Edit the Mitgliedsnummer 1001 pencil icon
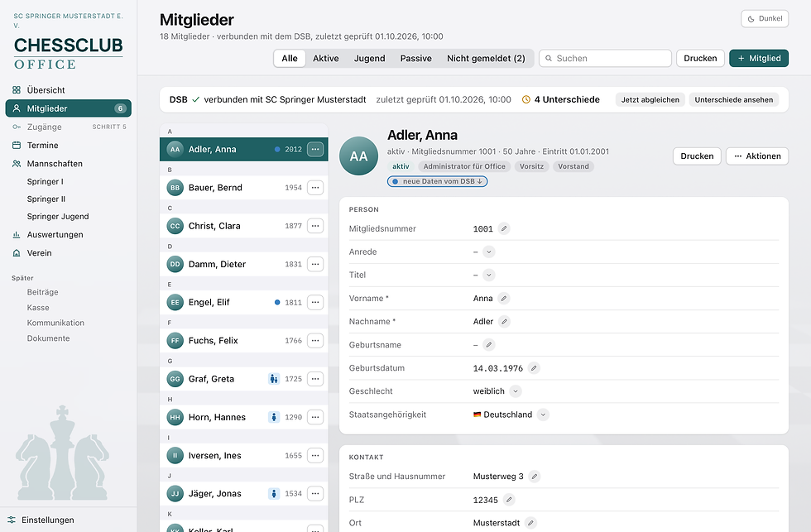811x532 pixels. (x=504, y=228)
